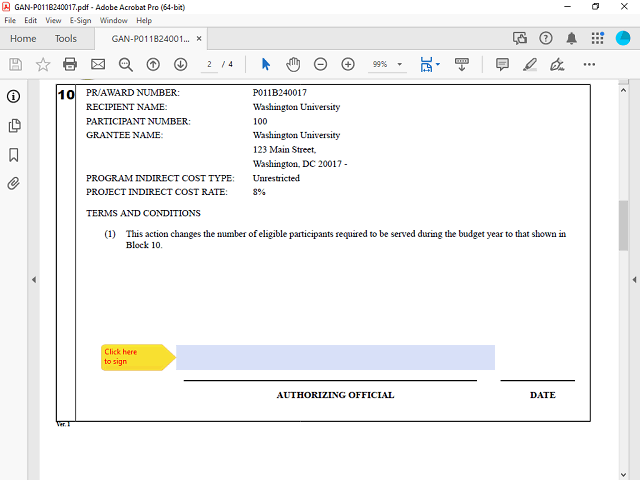This screenshot has height=480, width=640.
Task: Open the View menu
Action: [53, 20]
